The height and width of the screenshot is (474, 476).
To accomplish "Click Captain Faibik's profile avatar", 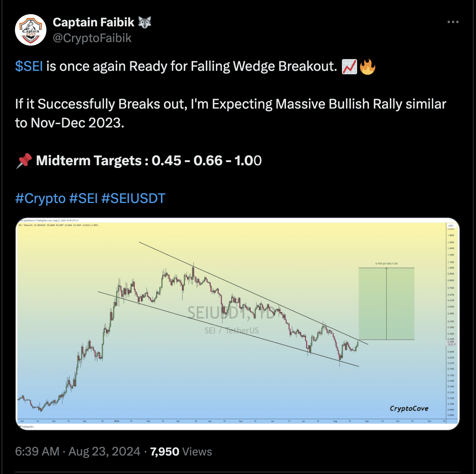I will (x=31, y=30).
